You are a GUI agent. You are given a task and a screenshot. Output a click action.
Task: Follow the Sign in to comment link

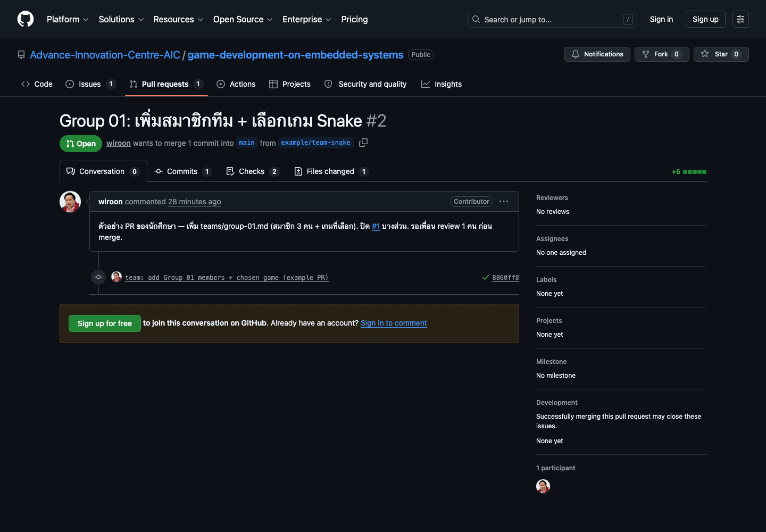[x=394, y=323]
